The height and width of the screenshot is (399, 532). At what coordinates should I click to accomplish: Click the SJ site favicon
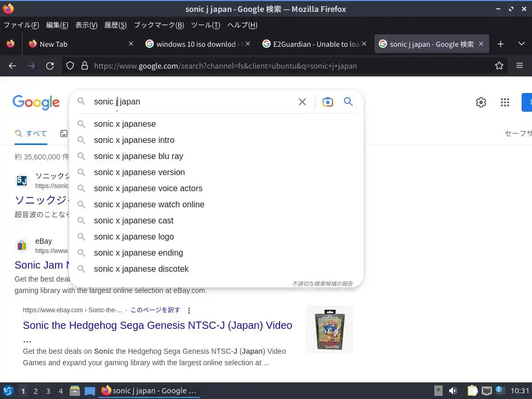point(22,180)
